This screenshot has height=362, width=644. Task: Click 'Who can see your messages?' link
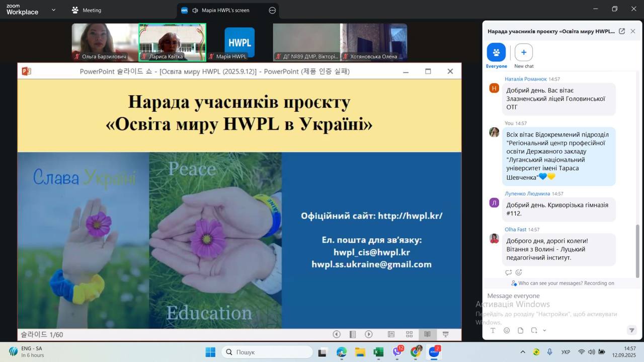coord(541,283)
